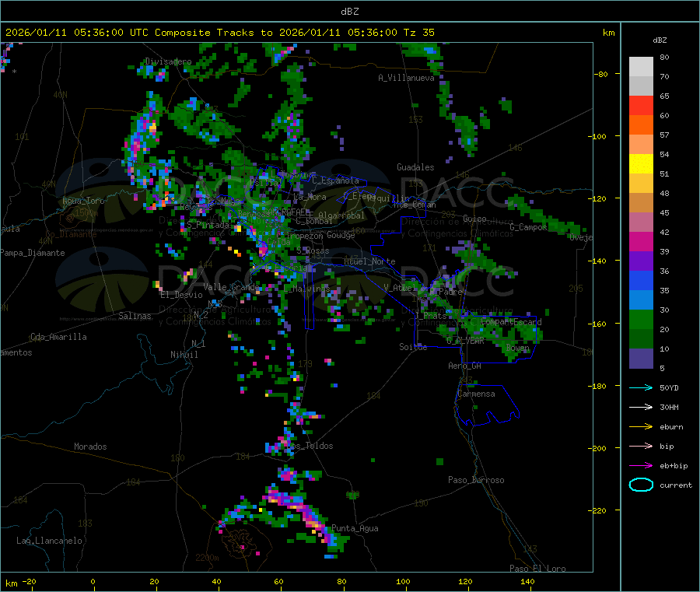Click the timestamp Composite Tracks header text

pos(219,33)
